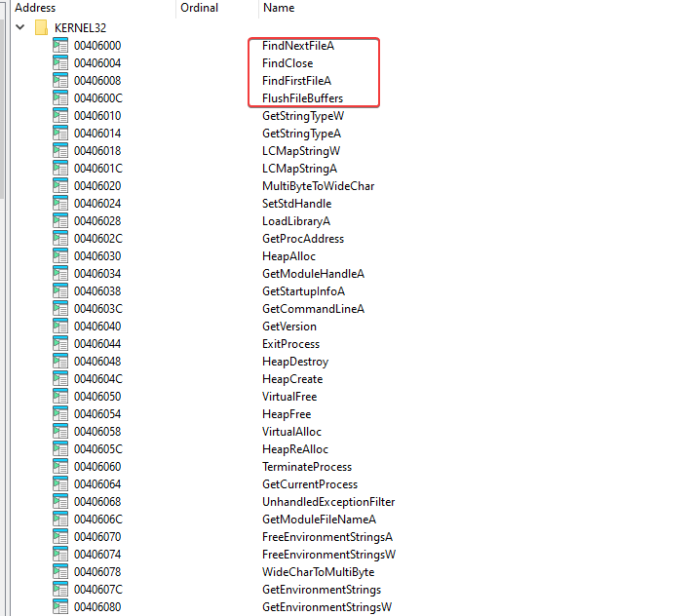This screenshot has height=616, width=690.
Task: Select the FindFirstFileA import name
Action: (x=296, y=81)
